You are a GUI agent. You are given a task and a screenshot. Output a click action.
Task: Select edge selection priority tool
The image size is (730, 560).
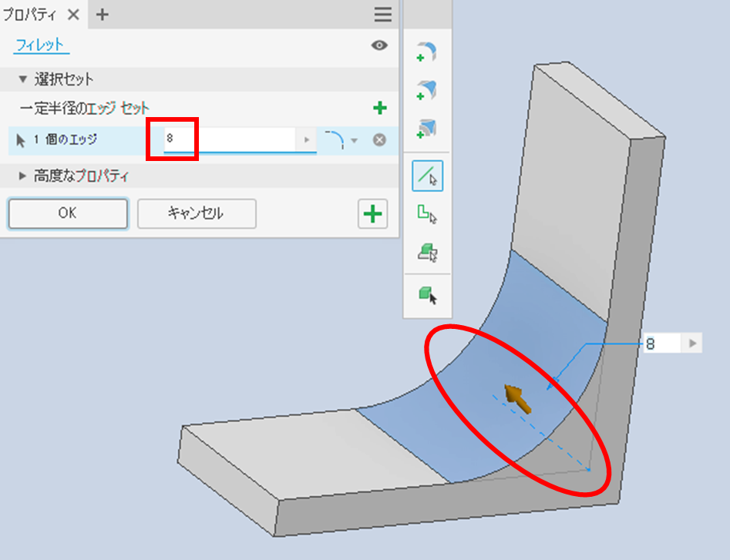pos(427,176)
